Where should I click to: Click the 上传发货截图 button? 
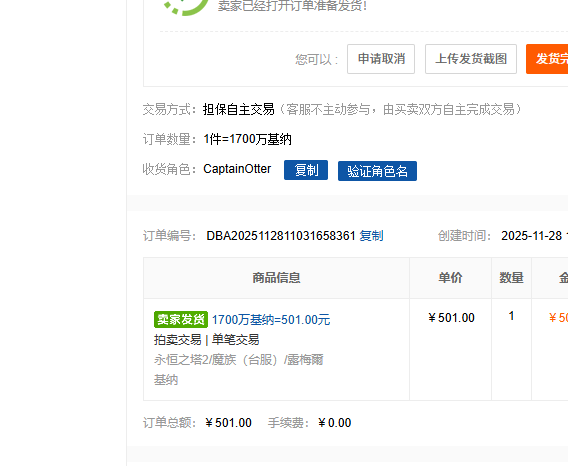[x=471, y=59]
